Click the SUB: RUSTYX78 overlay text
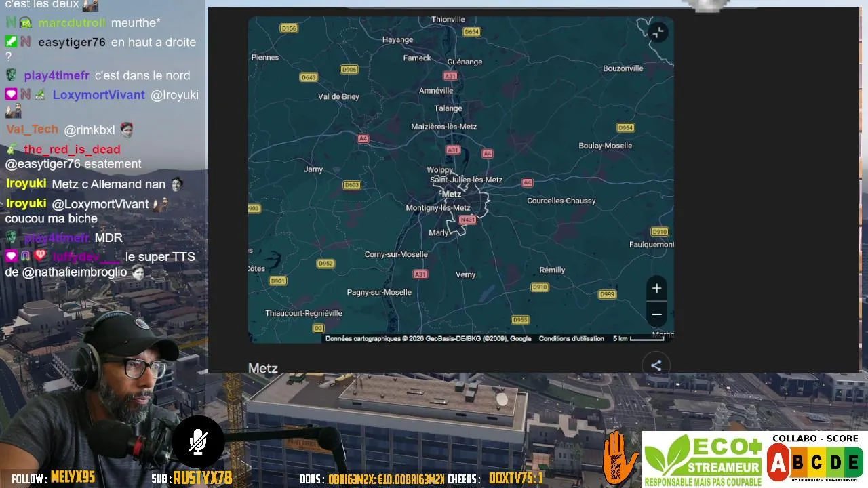Image resolution: width=868 pixels, height=488 pixels. 192,478
